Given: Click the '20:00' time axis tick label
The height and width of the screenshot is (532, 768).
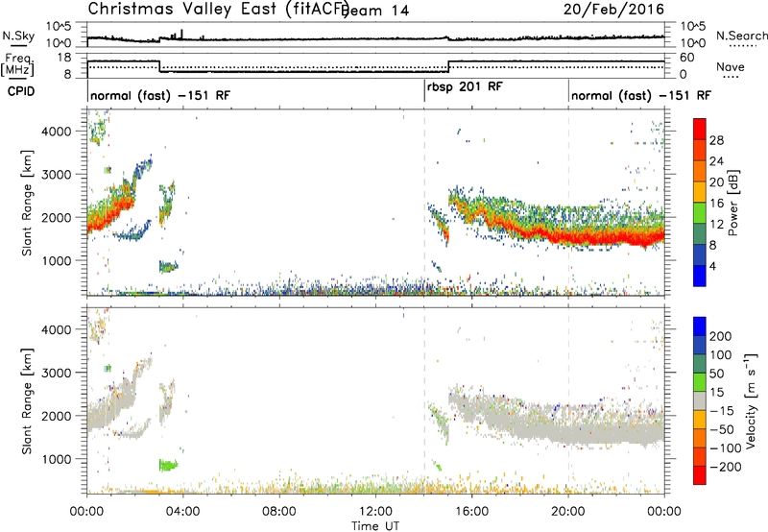Looking at the screenshot, I should point(568,512).
